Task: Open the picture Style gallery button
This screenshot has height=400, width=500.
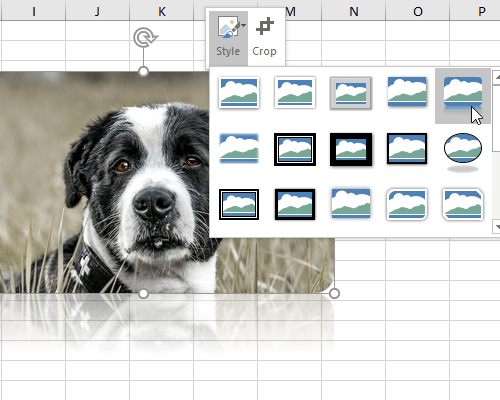Action: coord(228,38)
